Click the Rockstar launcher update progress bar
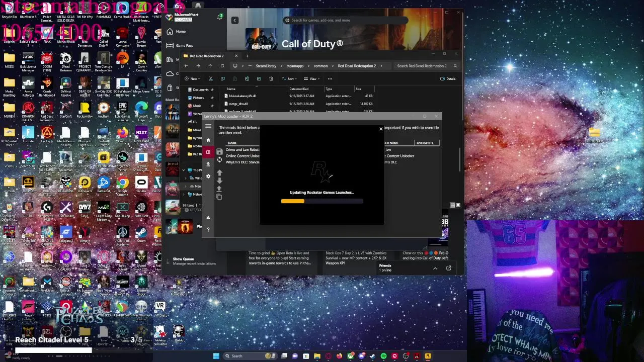The image size is (644, 362). 322,201
